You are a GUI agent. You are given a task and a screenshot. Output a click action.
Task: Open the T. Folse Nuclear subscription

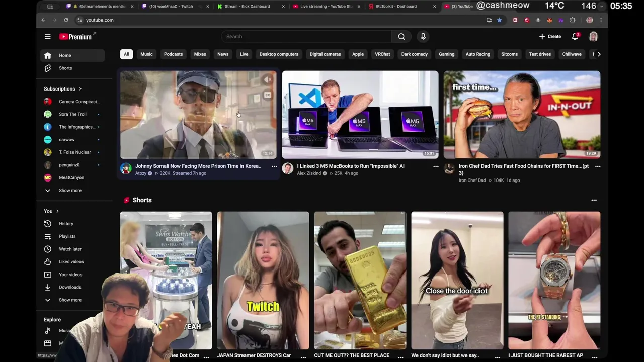point(72,152)
